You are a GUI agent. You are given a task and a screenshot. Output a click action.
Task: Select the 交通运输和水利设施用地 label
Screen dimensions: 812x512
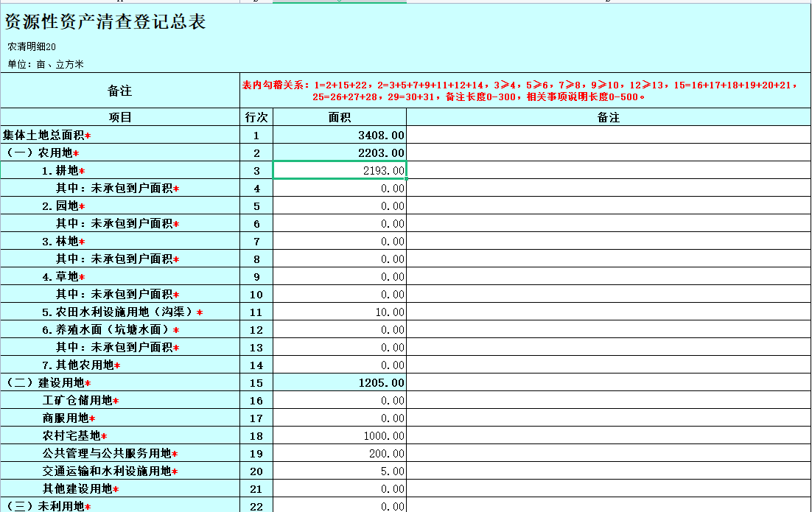tap(110, 471)
